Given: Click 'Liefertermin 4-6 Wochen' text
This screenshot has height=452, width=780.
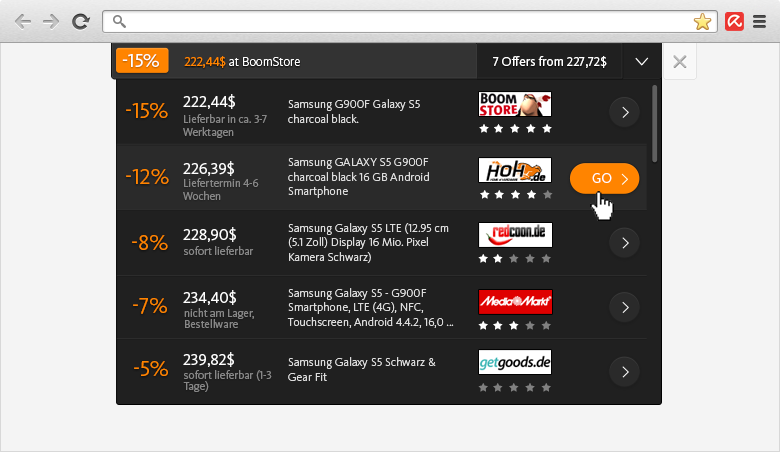Looking at the screenshot, I should click(220, 189).
